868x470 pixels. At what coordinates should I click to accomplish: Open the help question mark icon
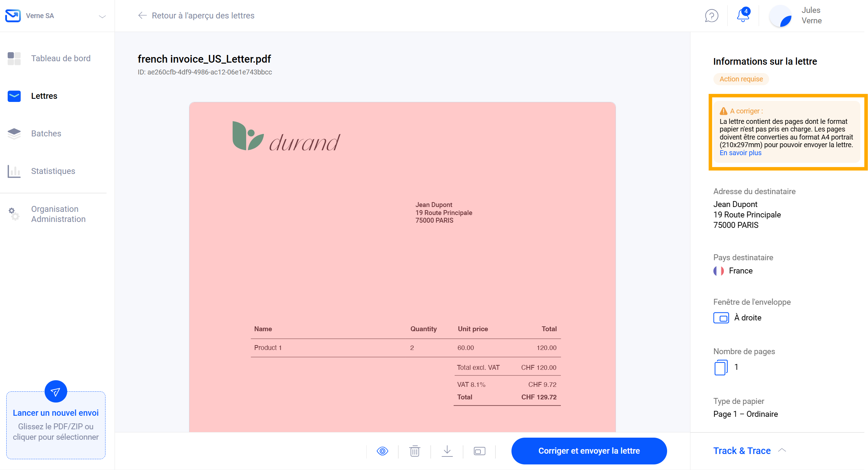(x=711, y=16)
